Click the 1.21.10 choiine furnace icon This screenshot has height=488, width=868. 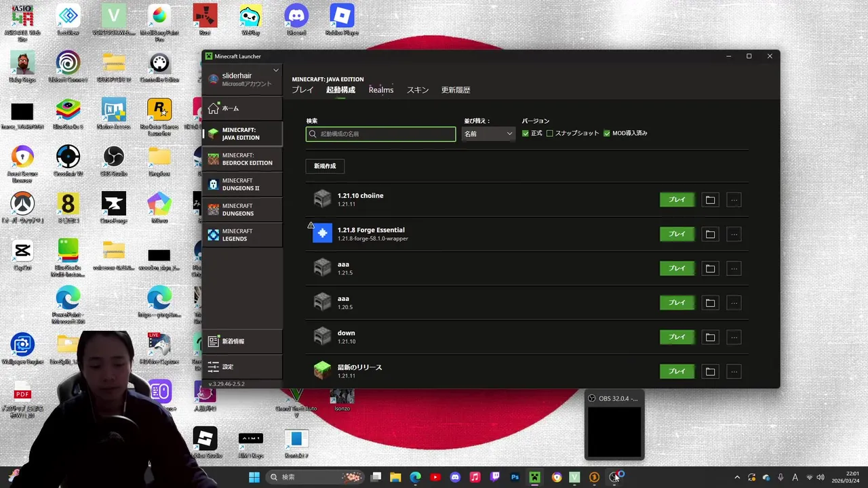coord(322,199)
